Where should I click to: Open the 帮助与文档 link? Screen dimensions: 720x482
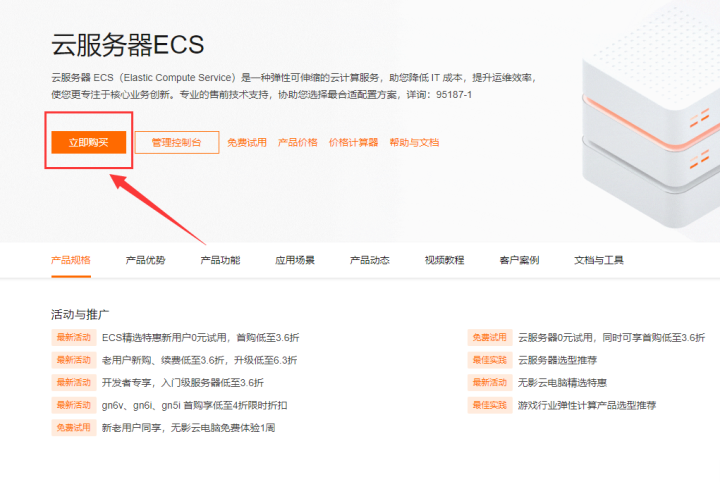click(414, 142)
